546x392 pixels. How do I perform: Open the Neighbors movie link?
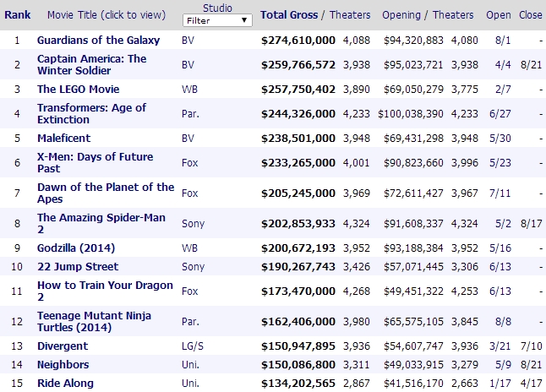(62, 364)
